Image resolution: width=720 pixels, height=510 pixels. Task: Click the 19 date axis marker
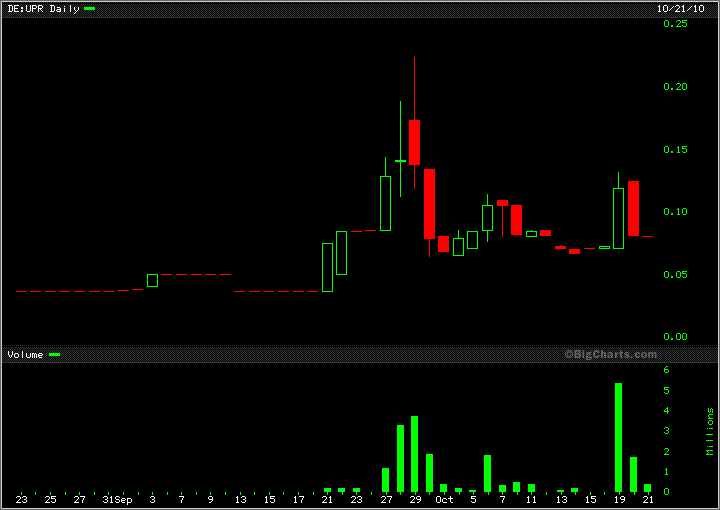[619, 499]
